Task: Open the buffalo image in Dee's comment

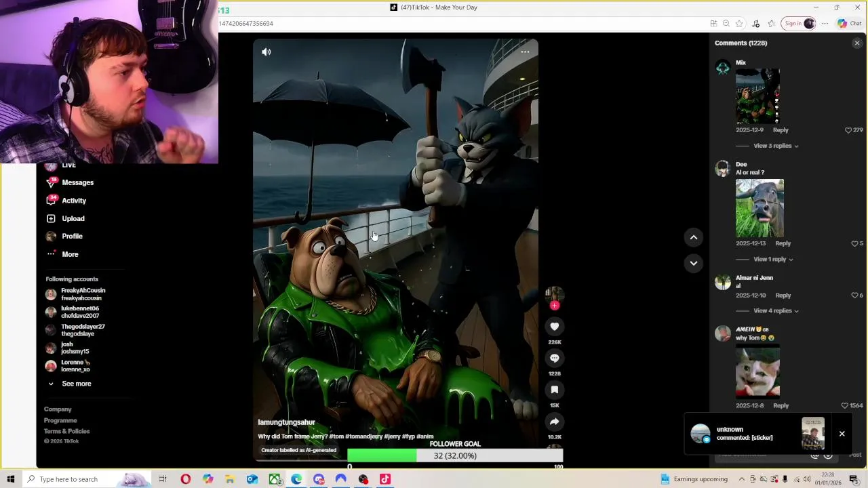Action: [x=759, y=208]
